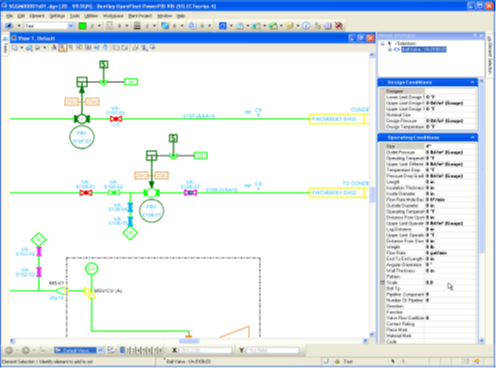This screenshot has width=496, height=368.
Task: Click the back arrow button in the bottom toolbar
Action: 9,350
